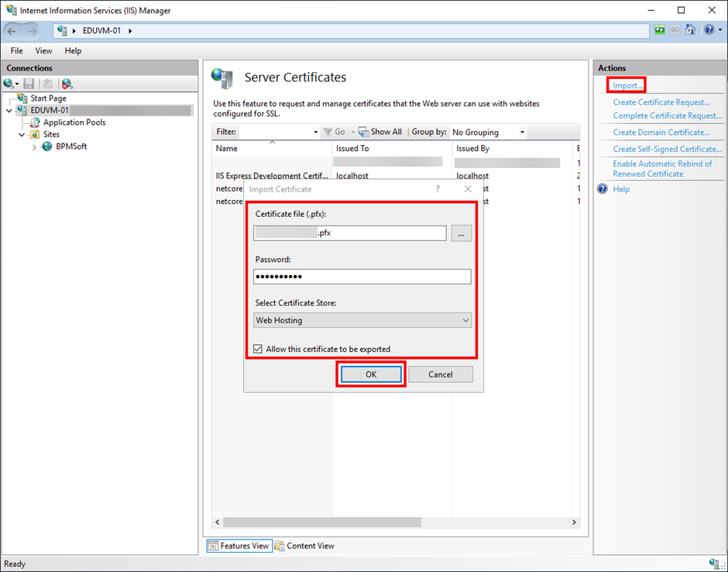The image size is (728, 572).
Task: Open the View menu
Action: point(43,50)
